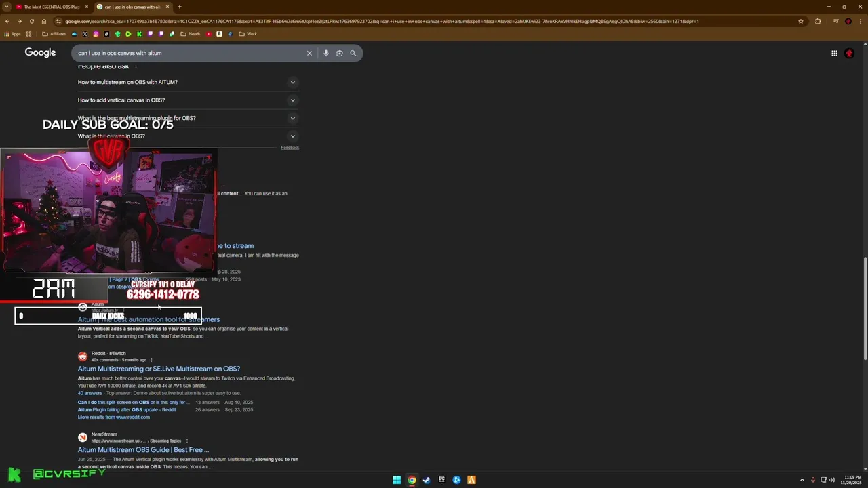Open the '40 answers' Reddit link
The height and width of the screenshot is (488, 868).
tap(90, 393)
